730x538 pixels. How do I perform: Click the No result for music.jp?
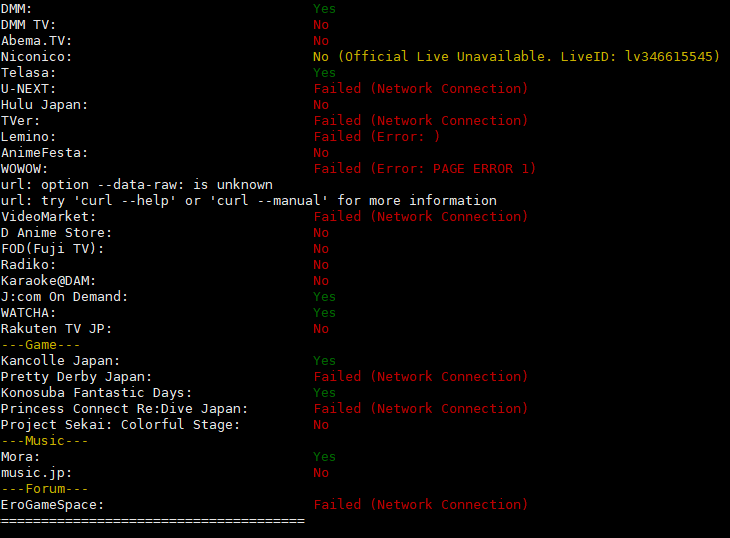[x=321, y=473]
